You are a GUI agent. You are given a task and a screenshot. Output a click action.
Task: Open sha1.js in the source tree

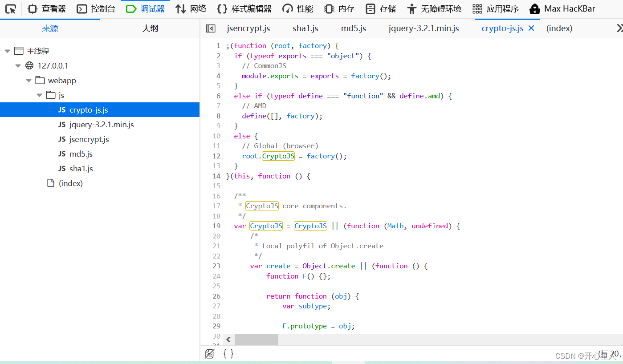[x=100, y=169]
